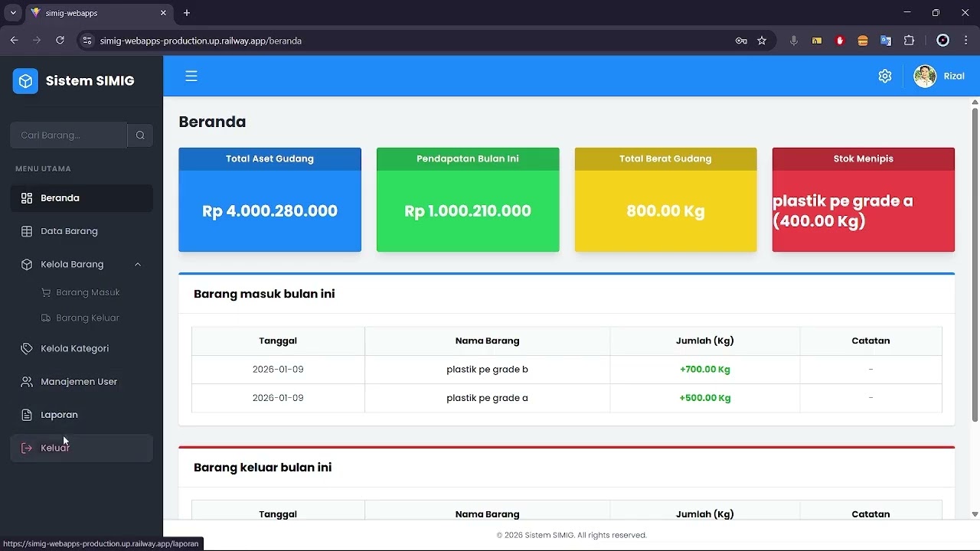This screenshot has height=551, width=980.
Task: Reload the page with the refresh button
Action: pyautogui.click(x=60, y=41)
